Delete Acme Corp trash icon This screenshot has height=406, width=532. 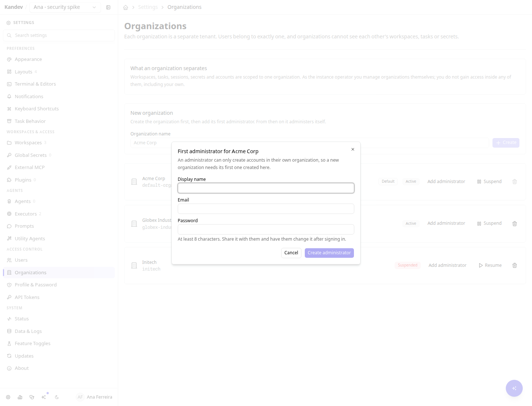pyautogui.click(x=515, y=182)
